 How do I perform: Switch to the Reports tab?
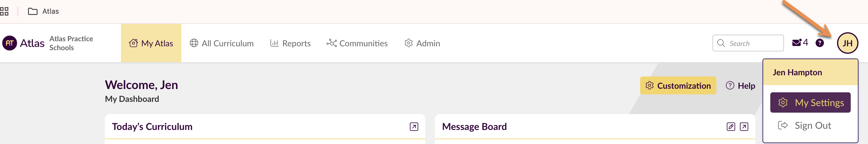pos(290,43)
